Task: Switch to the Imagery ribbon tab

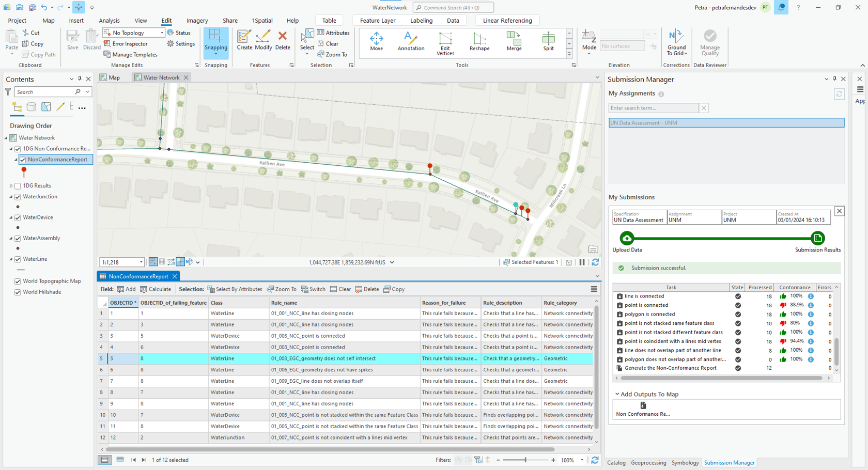Action: click(x=197, y=21)
